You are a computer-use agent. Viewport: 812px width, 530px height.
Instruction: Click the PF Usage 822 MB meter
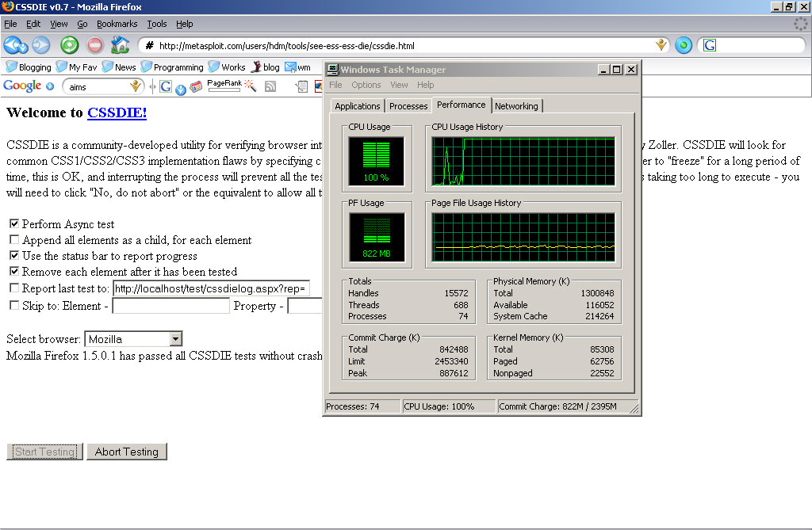[377, 237]
